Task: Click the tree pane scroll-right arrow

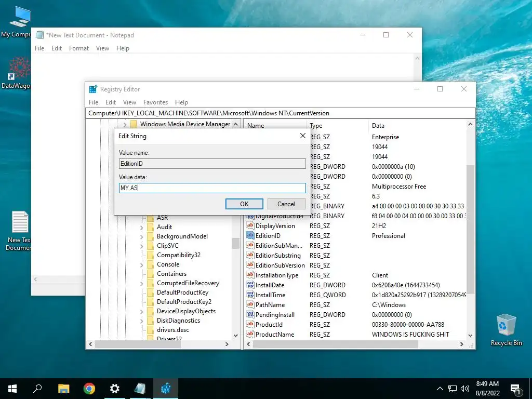Action: coord(227,344)
